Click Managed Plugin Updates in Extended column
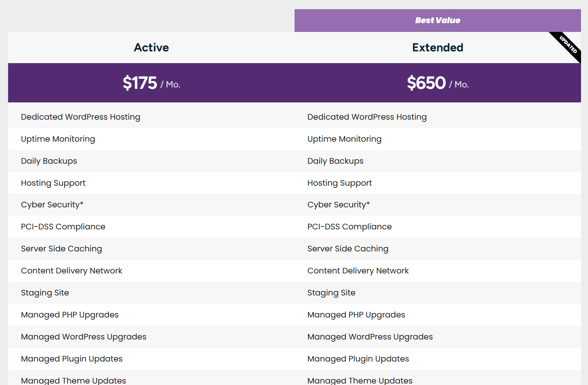Viewport: 588px width, 385px height. click(358, 359)
